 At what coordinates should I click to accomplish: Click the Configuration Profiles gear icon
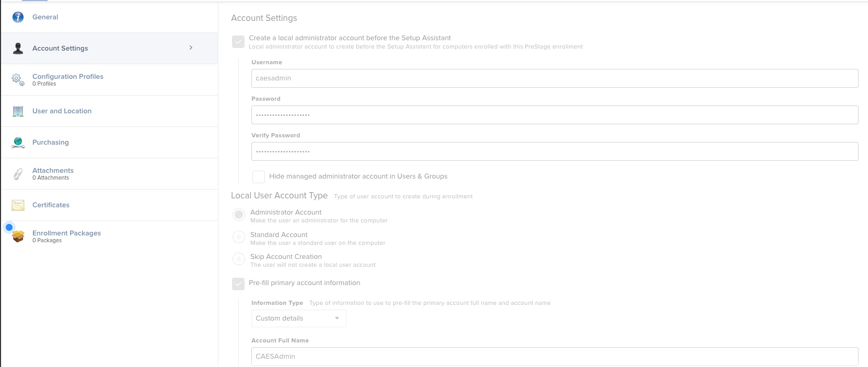(18, 80)
